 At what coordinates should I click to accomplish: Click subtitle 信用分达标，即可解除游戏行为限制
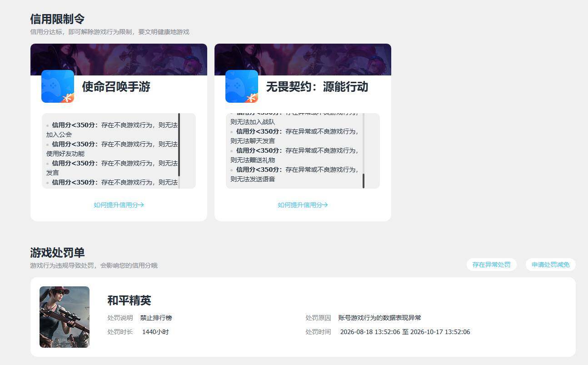coord(110,32)
